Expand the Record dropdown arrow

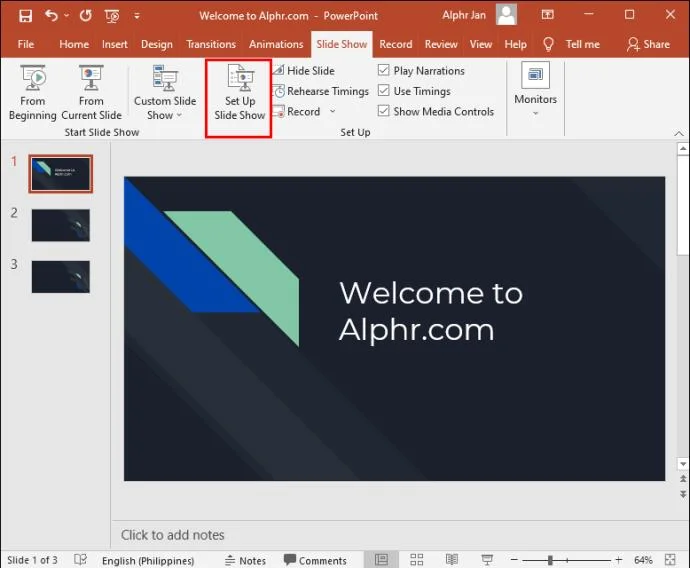pyautogui.click(x=333, y=112)
